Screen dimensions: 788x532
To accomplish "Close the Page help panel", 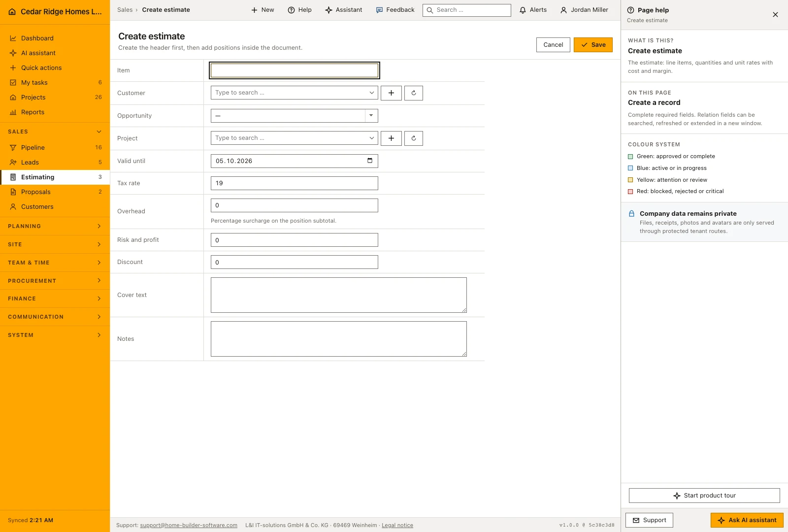I will tap(775, 15).
